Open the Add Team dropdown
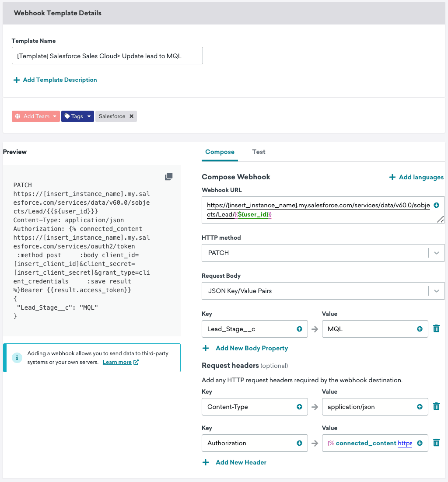The width and height of the screenshot is (448, 482). pyautogui.click(x=36, y=116)
